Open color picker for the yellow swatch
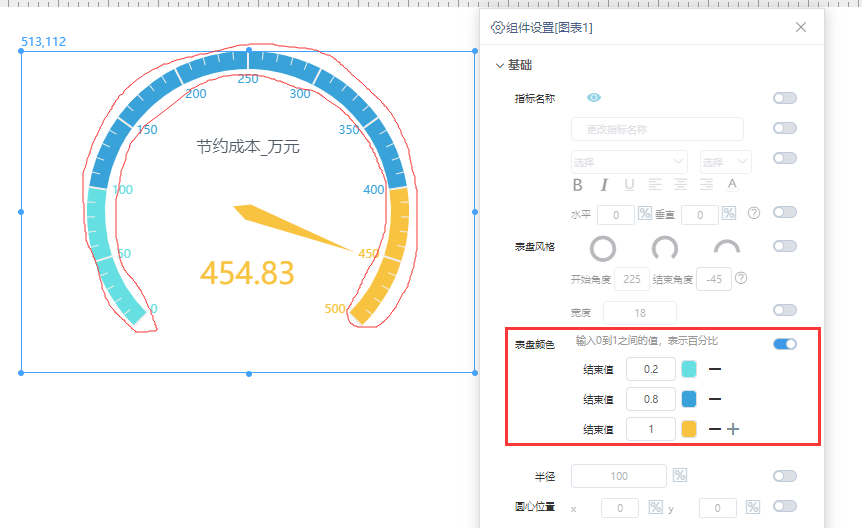 (x=689, y=429)
